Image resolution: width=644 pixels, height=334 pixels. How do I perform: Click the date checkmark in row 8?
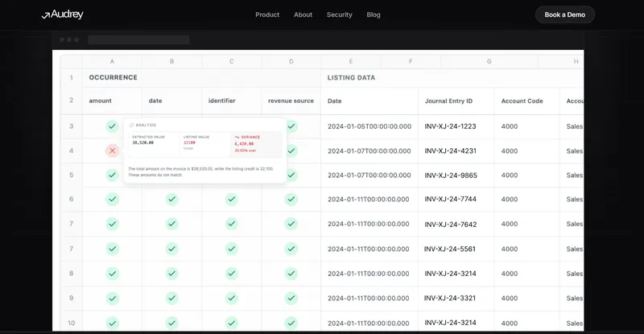click(x=171, y=274)
